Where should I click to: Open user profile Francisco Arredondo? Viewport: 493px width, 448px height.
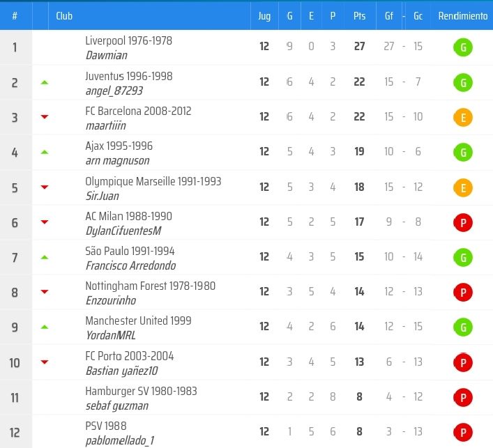coord(130,265)
